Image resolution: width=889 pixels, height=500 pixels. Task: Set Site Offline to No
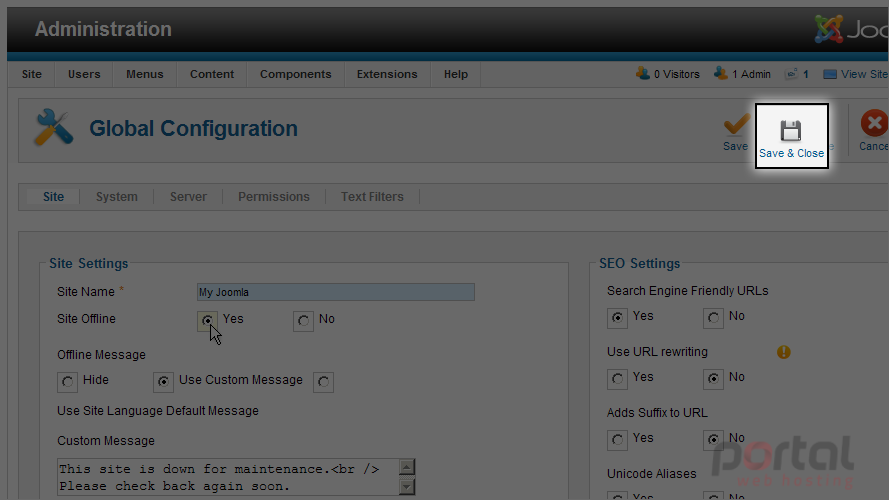pyautogui.click(x=303, y=321)
